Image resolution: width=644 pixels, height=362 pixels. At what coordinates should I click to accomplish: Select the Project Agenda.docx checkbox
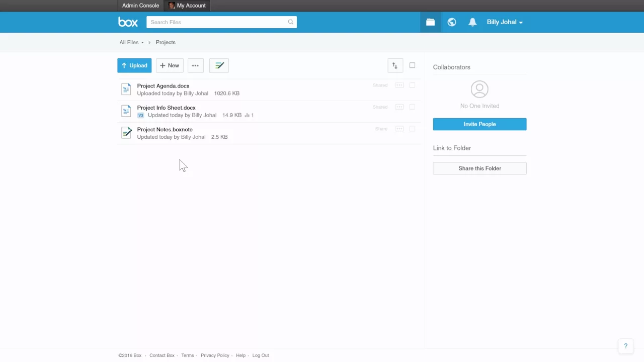pyautogui.click(x=412, y=85)
